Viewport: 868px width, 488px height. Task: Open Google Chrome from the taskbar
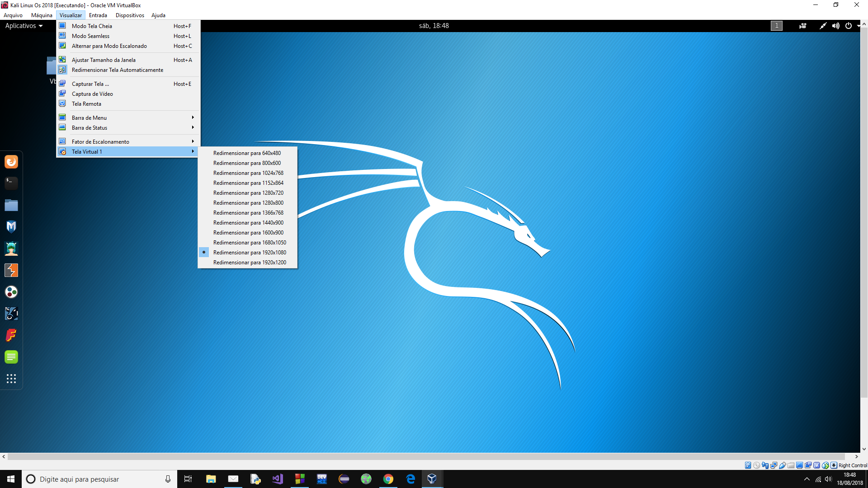point(388,479)
